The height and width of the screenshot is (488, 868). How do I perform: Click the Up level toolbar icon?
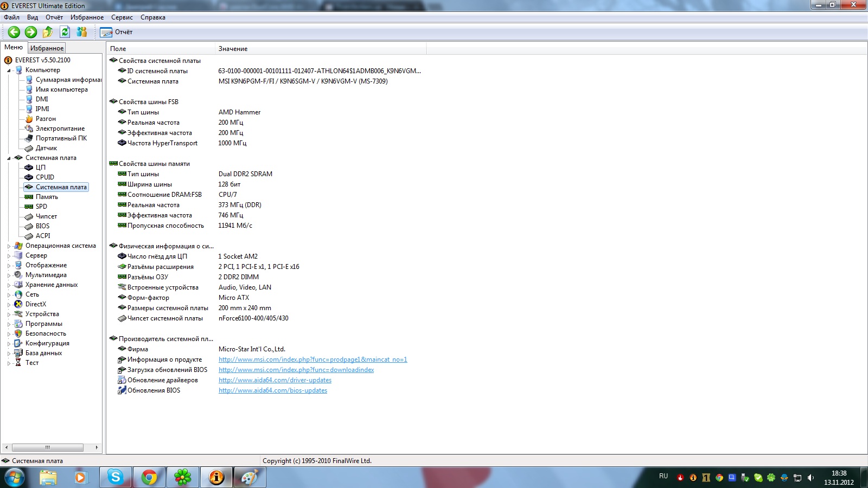point(48,32)
